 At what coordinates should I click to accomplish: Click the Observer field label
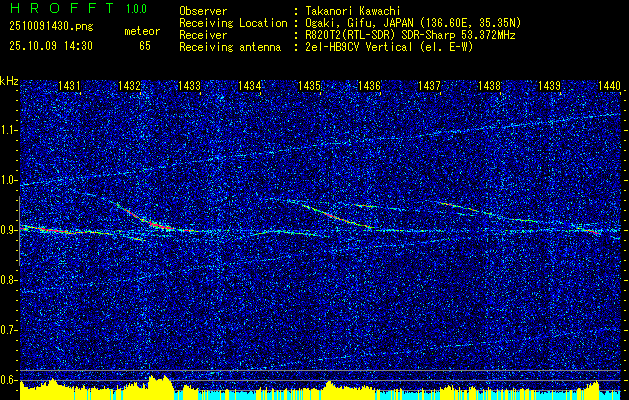point(203,11)
